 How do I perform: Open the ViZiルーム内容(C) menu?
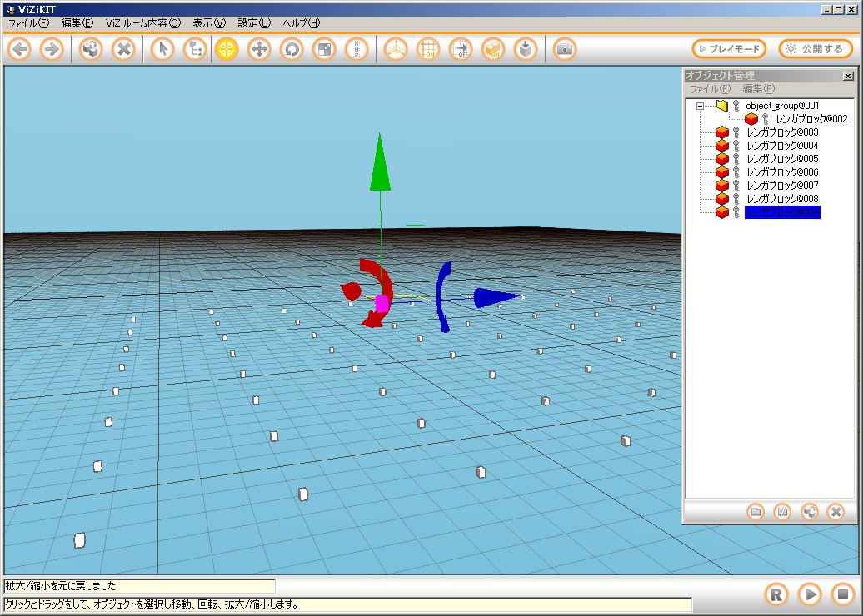[x=142, y=23]
